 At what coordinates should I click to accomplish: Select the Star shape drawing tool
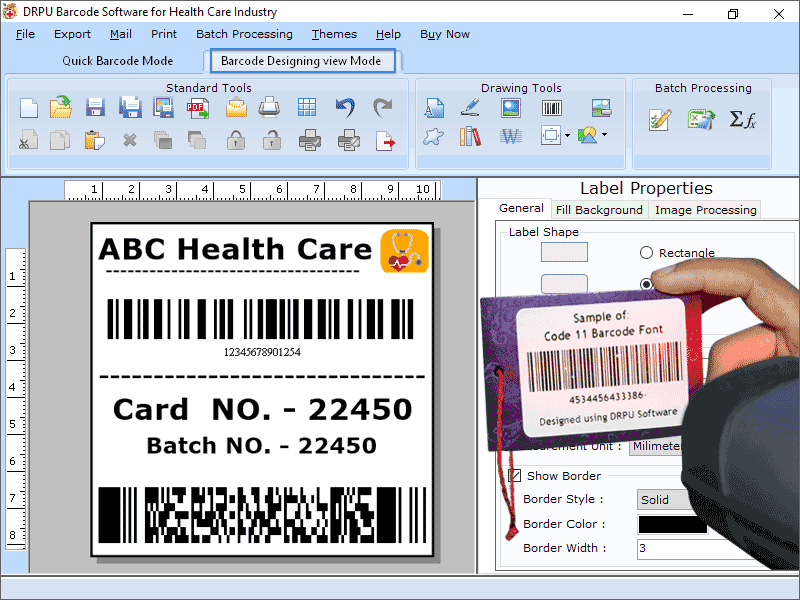pyautogui.click(x=434, y=138)
